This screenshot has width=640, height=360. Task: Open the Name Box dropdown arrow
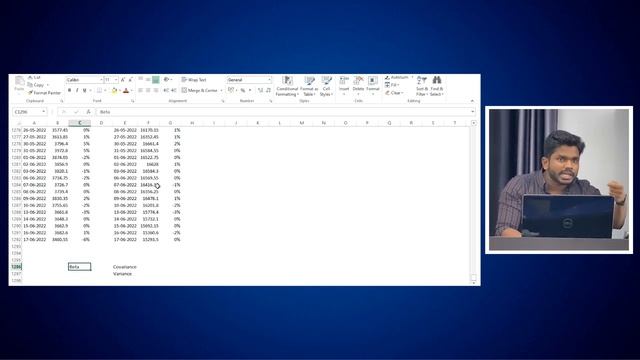(x=44, y=112)
